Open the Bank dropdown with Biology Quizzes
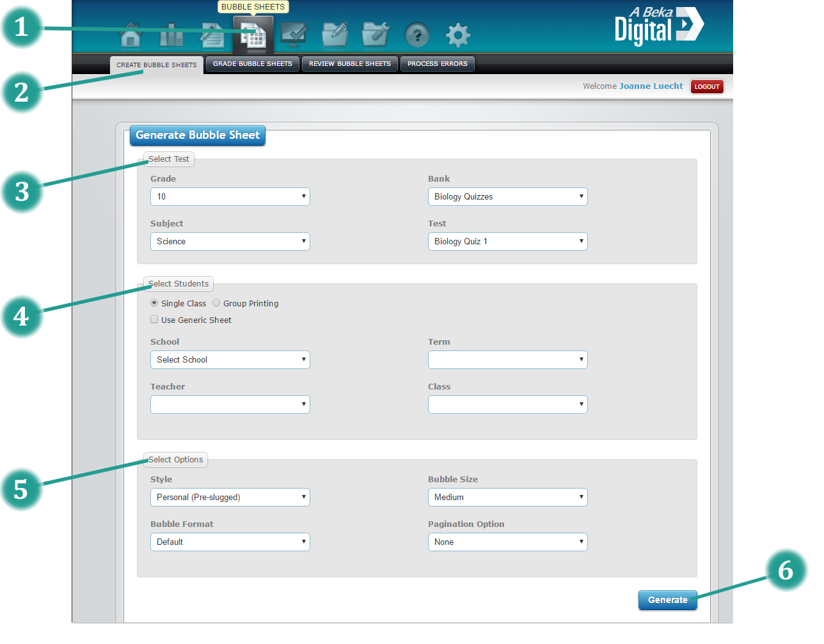 click(x=507, y=196)
